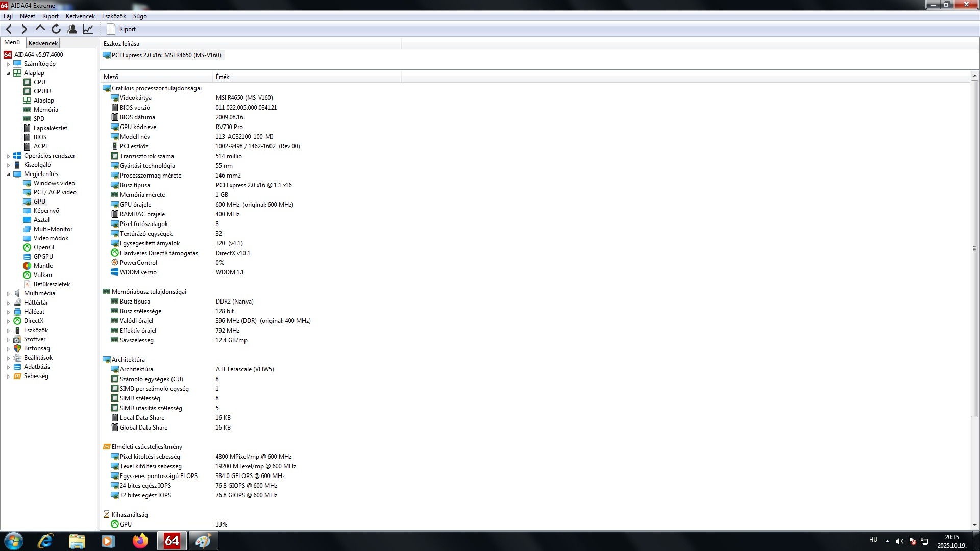Select PCI Express MSI R4650 device entry
The image size is (980, 551).
[x=166, y=55]
